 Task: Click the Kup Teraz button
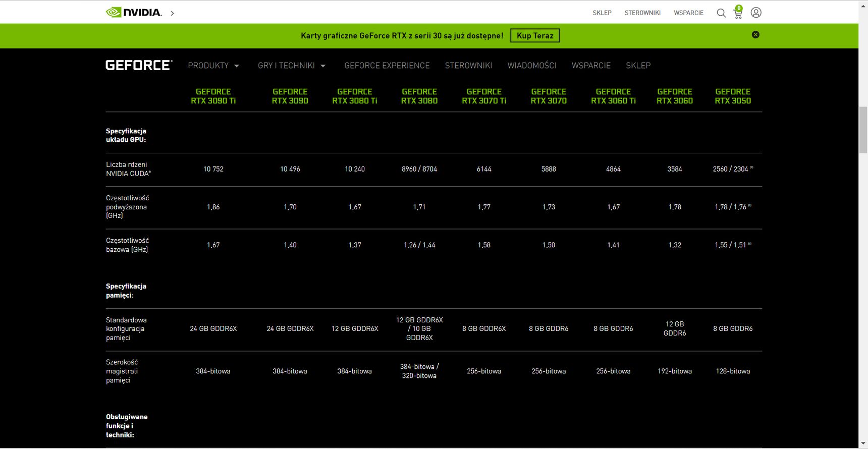pyautogui.click(x=535, y=35)
